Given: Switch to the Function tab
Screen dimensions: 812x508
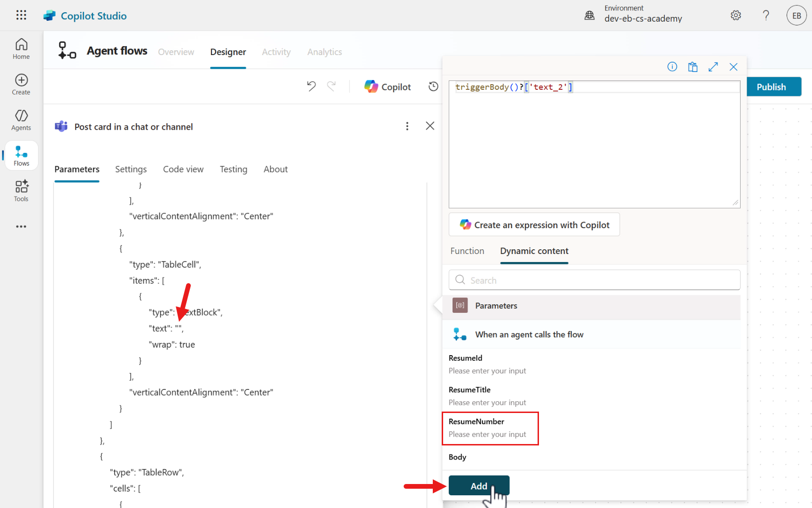Looking at the screenshot, I should pyautogui.click(x=467, y=251).
